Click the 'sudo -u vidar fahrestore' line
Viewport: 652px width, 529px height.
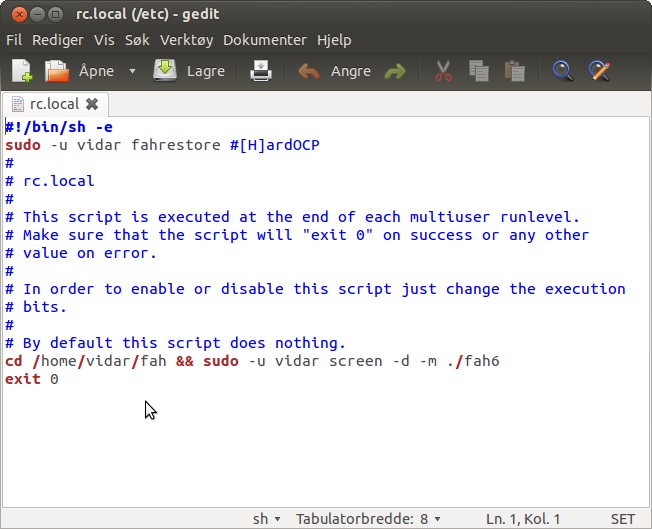click(162, 145)
